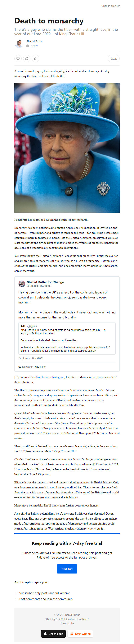
Task: Click the Unsubscribe link in the footer
Action: (x=67, y=623)
